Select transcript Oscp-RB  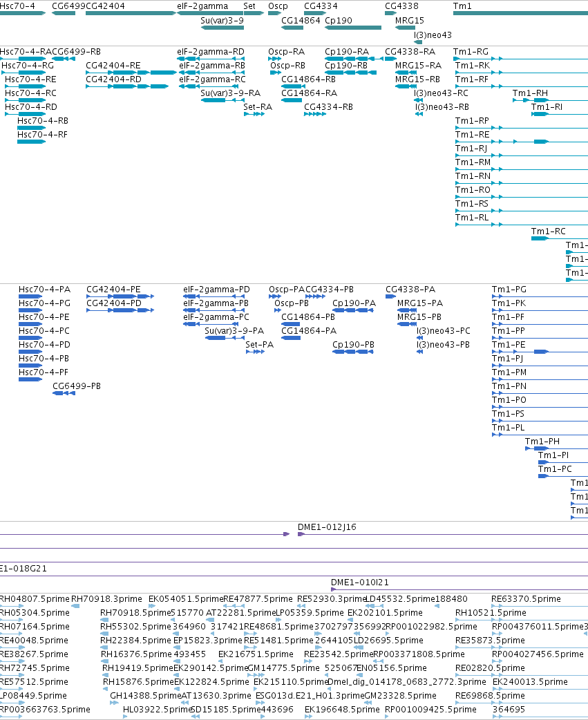(288, 65)
